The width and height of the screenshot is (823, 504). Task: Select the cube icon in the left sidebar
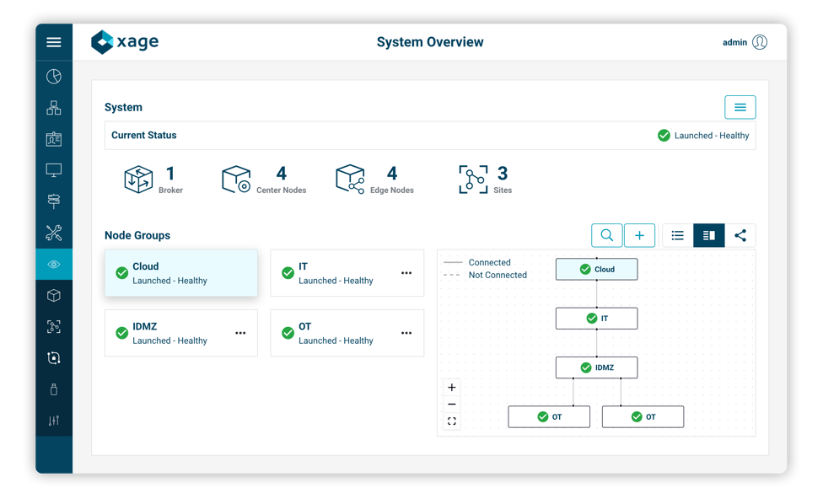click(53, 295)
